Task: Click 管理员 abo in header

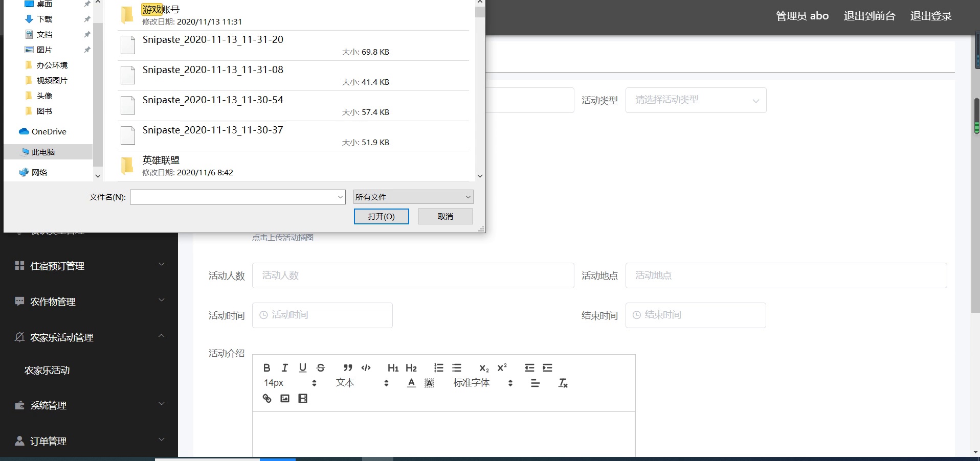Action: [x=802, y=16]
